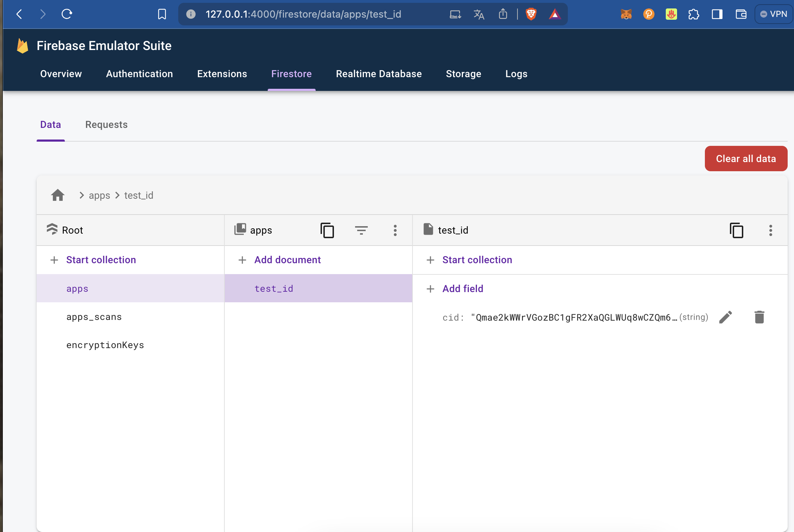Go back with the browser back arrow
Image resolution: width=794 pixels, height=532 pixels.
tap(19, 14)
